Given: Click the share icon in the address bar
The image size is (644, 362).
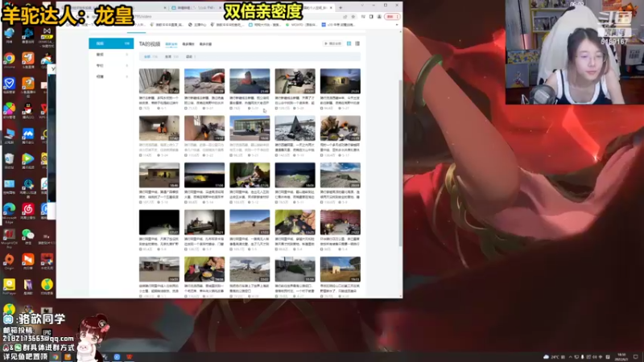Looking at the screenshot, I should click(x=345, y=17).
